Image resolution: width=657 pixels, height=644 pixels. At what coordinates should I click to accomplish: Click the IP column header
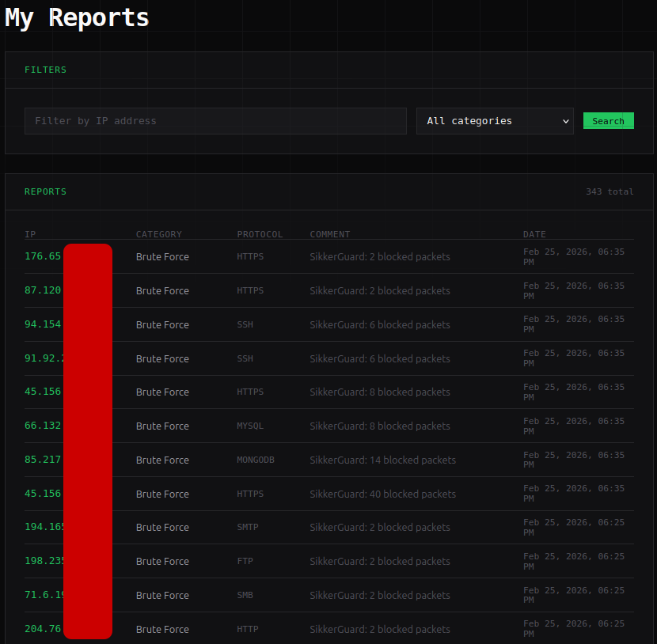coord(29,234)
